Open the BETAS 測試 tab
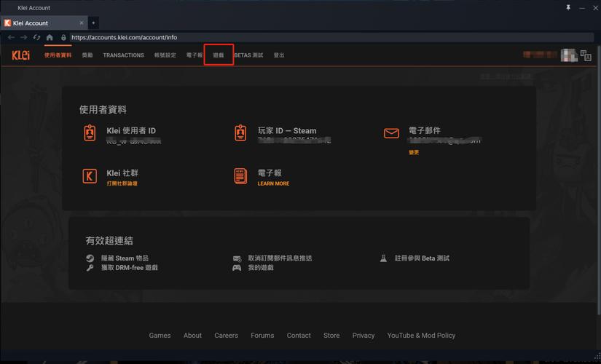601x364 pixels. pyautogui.click(x=248, y=55)
